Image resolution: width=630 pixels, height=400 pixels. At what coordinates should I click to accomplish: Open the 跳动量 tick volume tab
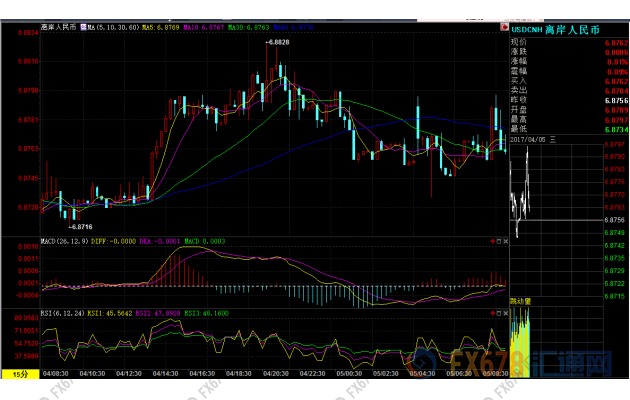point(521,299)
